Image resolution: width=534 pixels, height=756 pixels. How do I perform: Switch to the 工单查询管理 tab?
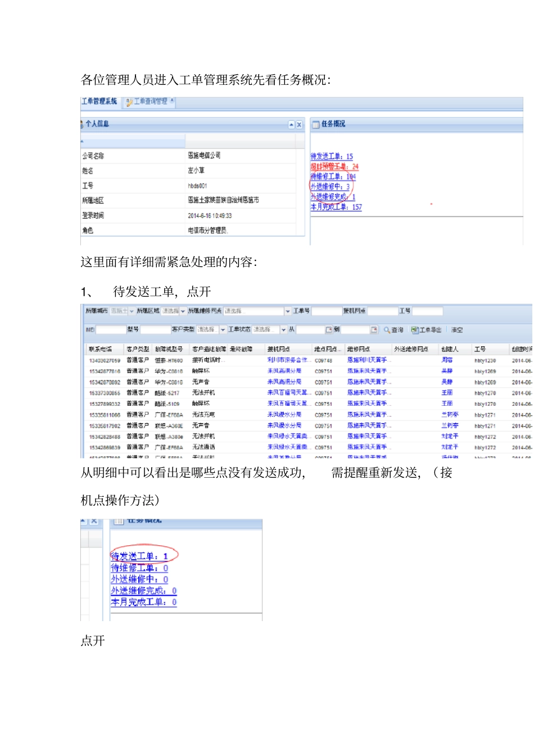tap(150, 102)
